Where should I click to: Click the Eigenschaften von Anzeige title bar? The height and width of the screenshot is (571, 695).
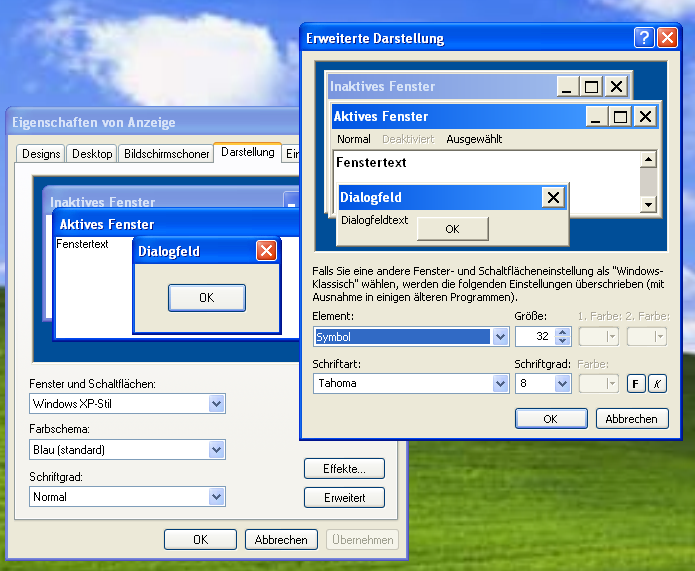coord(153,122)
